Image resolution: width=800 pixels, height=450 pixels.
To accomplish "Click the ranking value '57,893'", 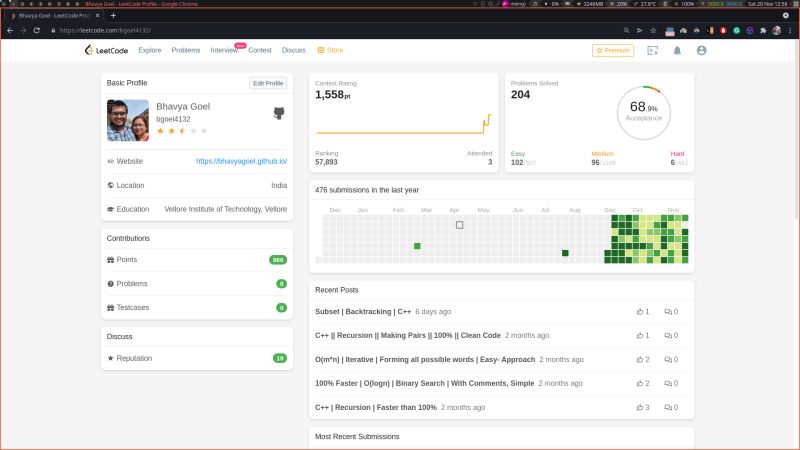I will click(x=326, y=162).
